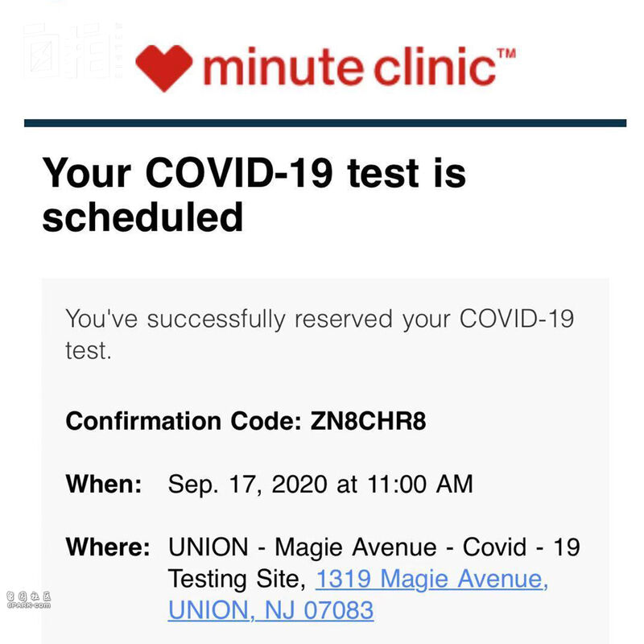Viewport: 644px width, 644px height.
Task: Click the red heart logo icon
Action: tap(164, 68)
